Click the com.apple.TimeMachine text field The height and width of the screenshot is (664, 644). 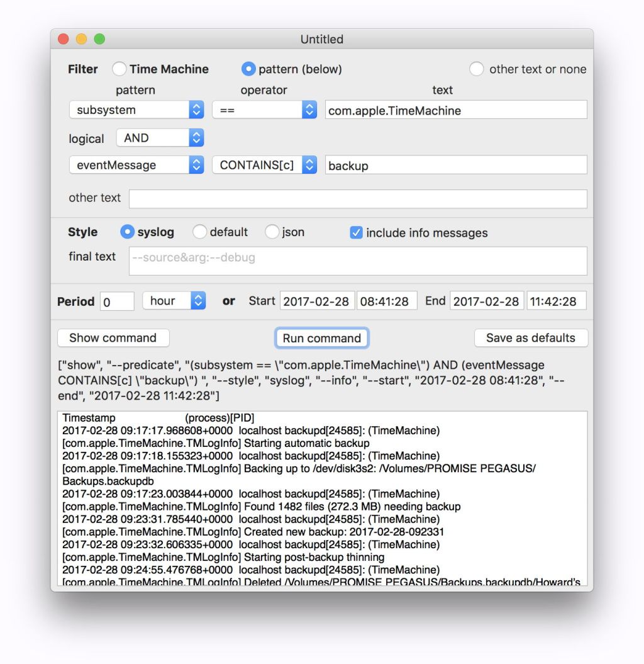456,110
